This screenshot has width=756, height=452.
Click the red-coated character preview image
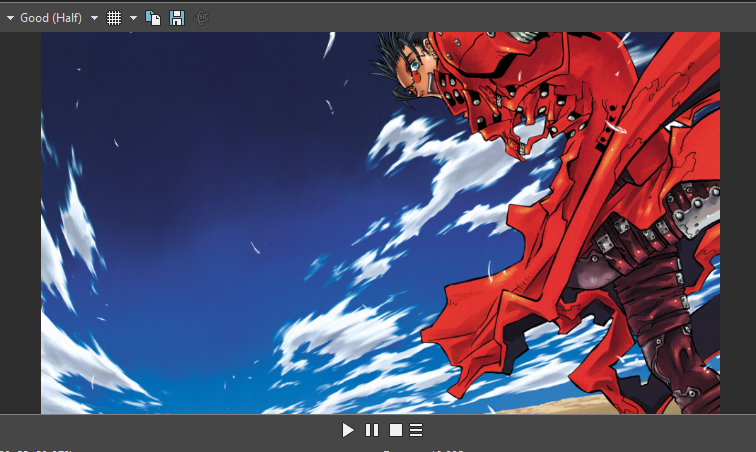[x=380, y=223]
